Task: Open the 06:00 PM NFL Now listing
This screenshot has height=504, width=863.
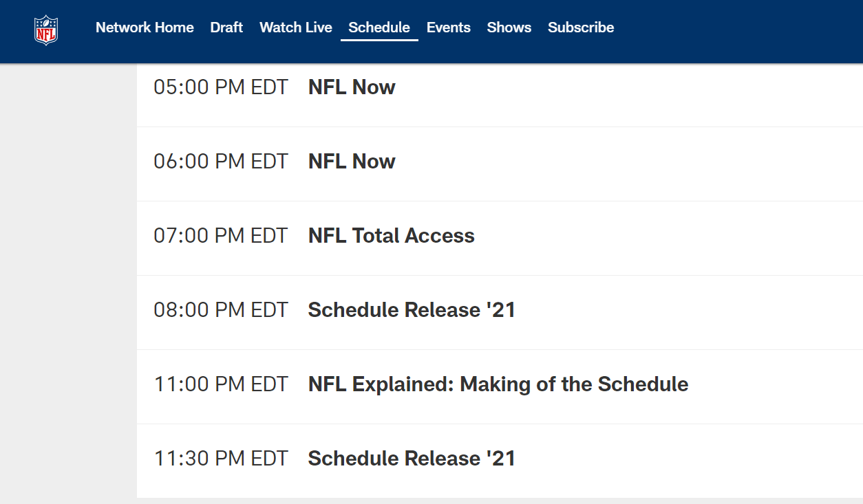Action: (352, 162)
